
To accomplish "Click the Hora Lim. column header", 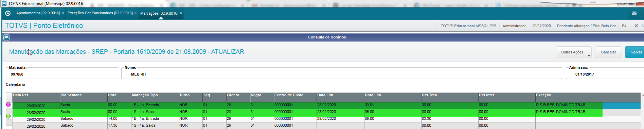I will pyautogui.click(x=393, y=97).
